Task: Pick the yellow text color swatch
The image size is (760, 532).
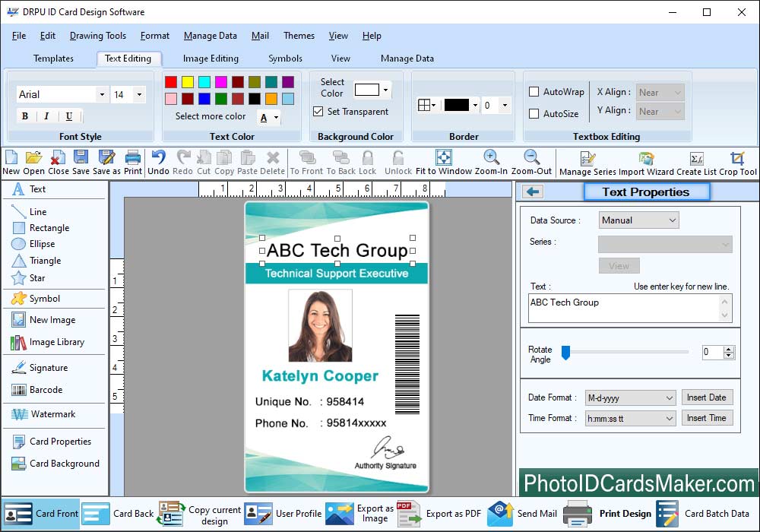Action: [188, 82]
